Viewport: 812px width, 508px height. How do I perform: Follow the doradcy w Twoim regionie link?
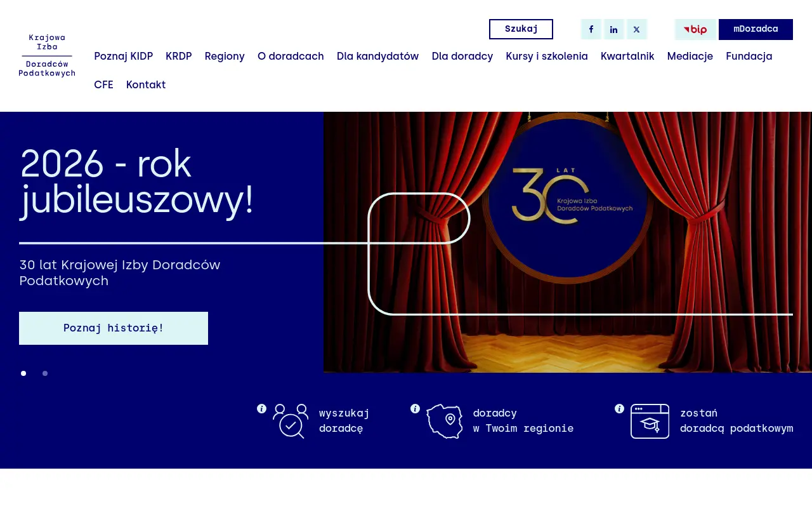click(523, 421)
